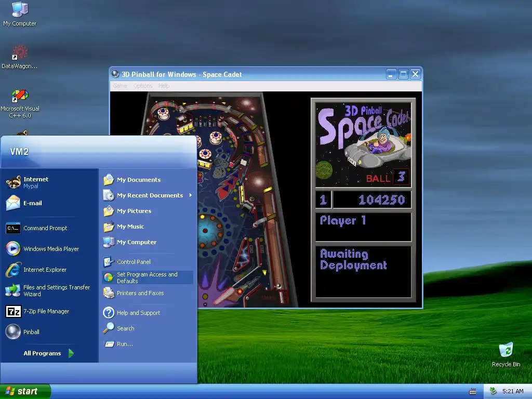The height and width of the screenshot is (399, 532).
Task: Expand My Recent Documents submenu
Action: click(147, 195)
